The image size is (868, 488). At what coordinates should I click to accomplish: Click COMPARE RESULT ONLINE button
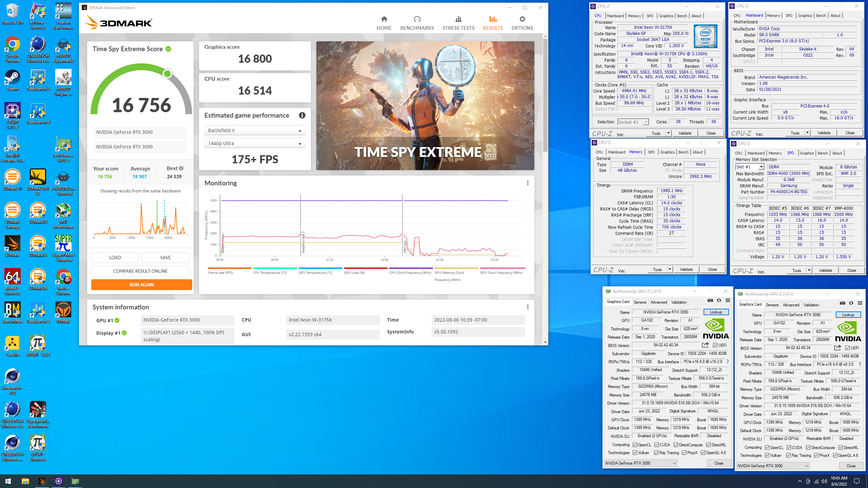pos(140,271)
